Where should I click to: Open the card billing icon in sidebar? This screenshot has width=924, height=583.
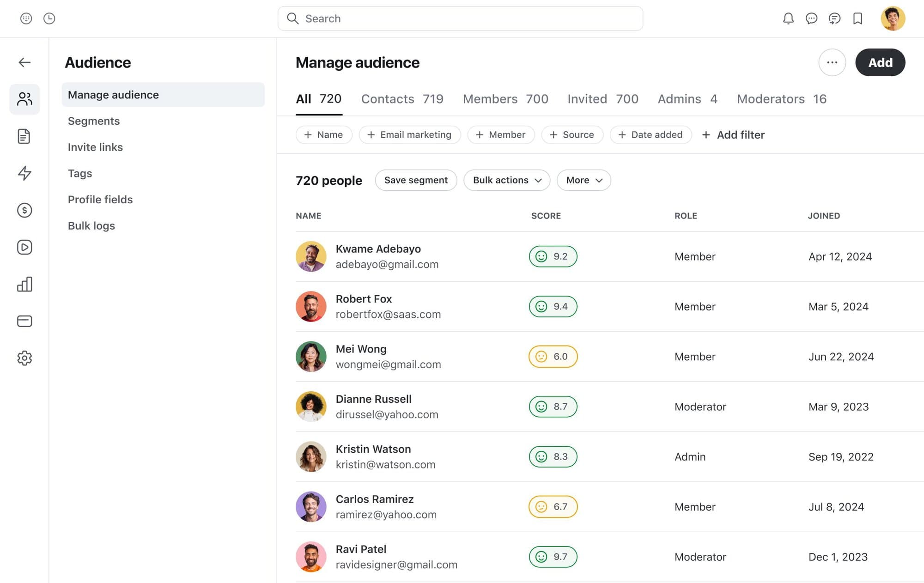(x=24, y=321)
